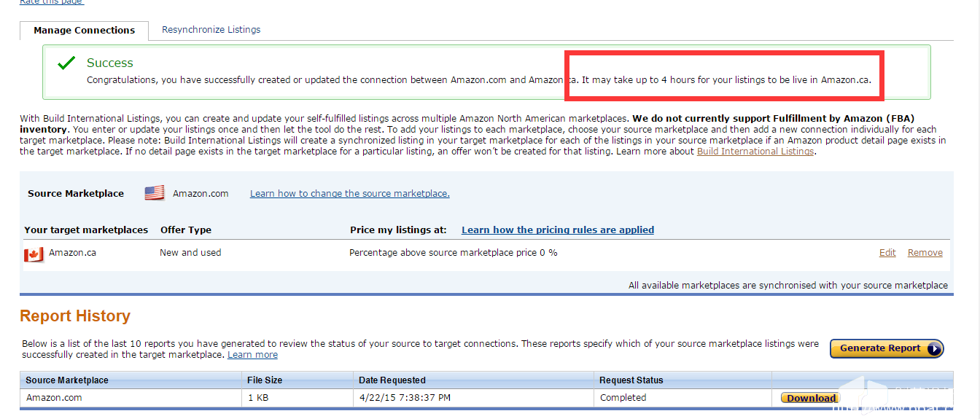Click the All available marketplaces are synchronised message
The width and height of the screenshot is (980, 419).
(x=788, y=286)
